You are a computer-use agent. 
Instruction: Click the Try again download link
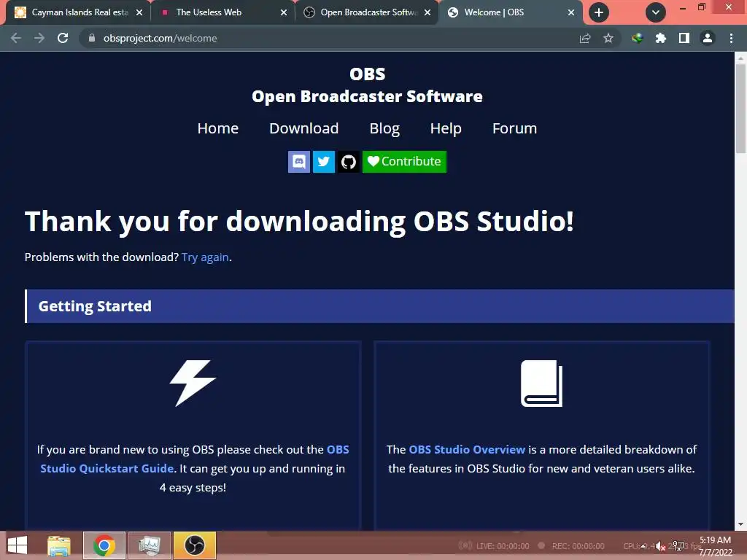(205, 257)
